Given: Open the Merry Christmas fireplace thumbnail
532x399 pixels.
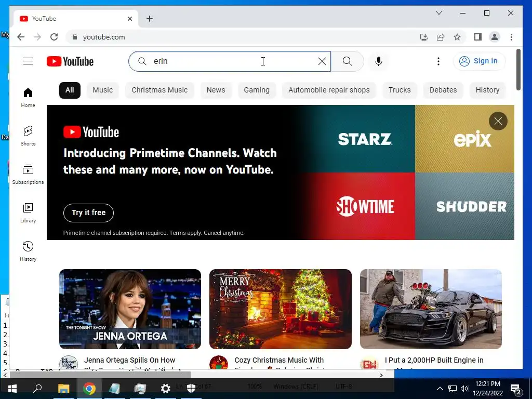Looking at the screenshot, I should click(280, 309).
